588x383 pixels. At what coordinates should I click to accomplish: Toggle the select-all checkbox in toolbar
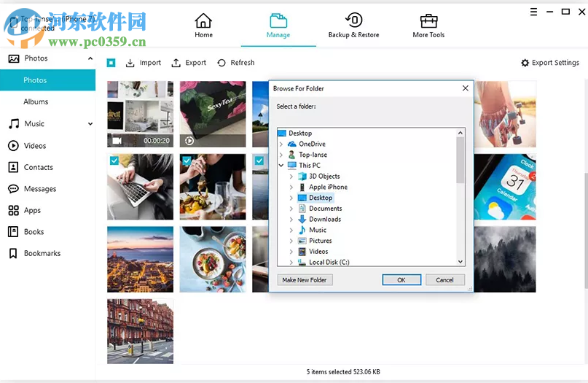[x=111, y=63]
